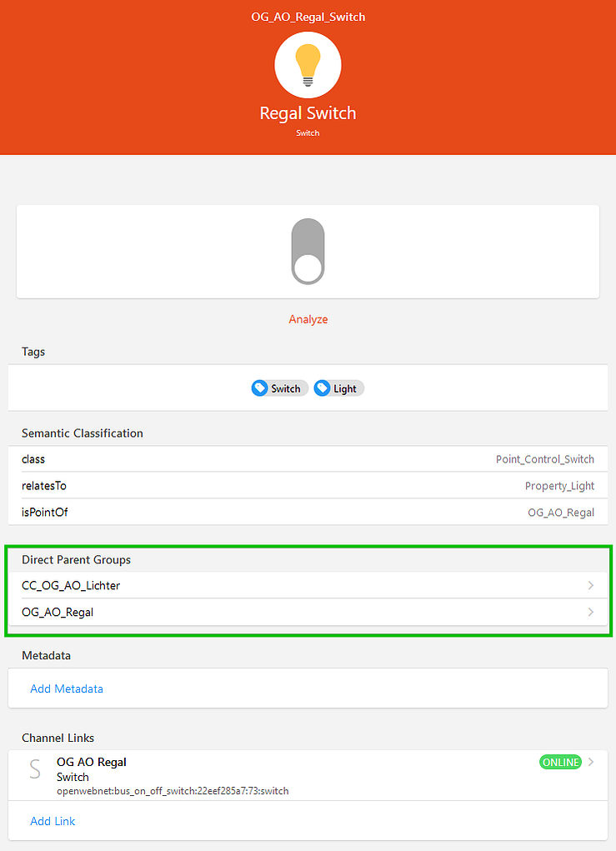The width and height of the screenshot is (616, 851).
Task: Open the CC_OG_AO_Lichter group chevron
Action: (x=590, y=585)
